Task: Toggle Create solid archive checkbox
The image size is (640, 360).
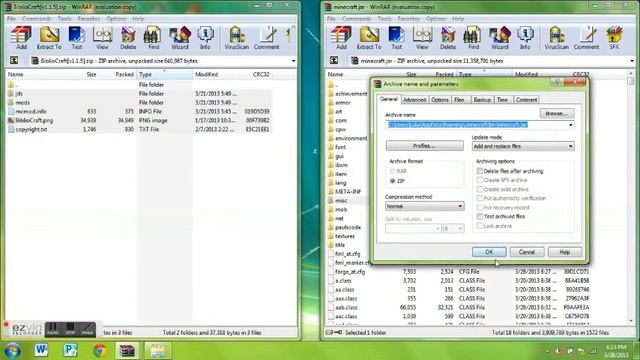Action: tap(480, 189)
